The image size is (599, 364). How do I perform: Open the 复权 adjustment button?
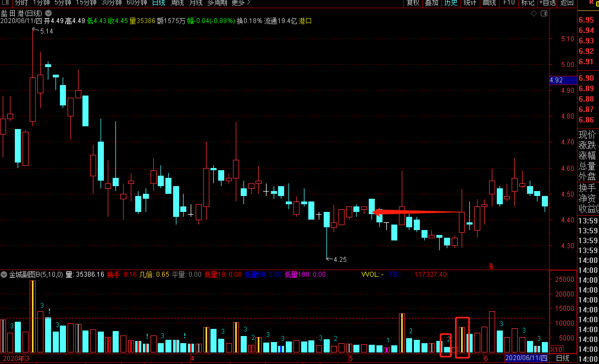coord(413,3)
